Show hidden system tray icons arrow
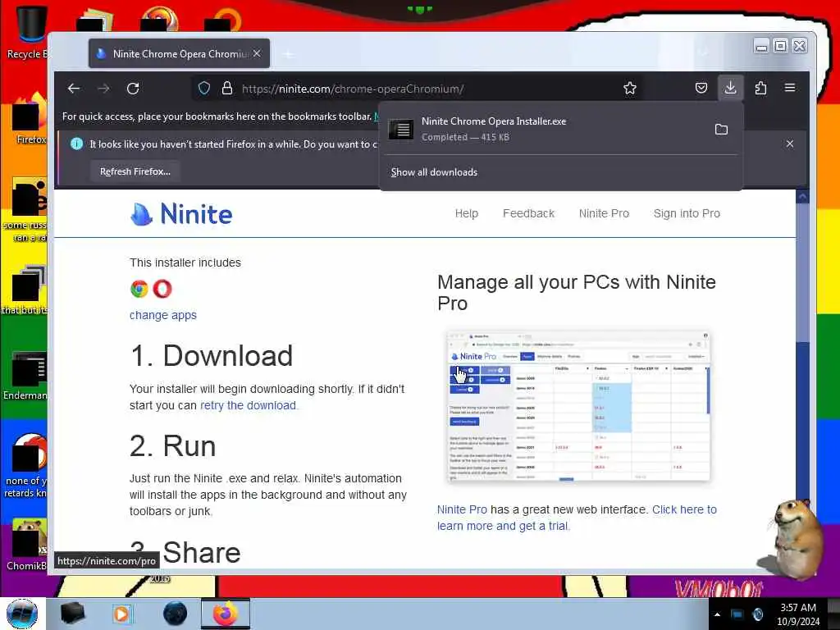Viewport: 840px width, 630px height. [x=717, y=614]
